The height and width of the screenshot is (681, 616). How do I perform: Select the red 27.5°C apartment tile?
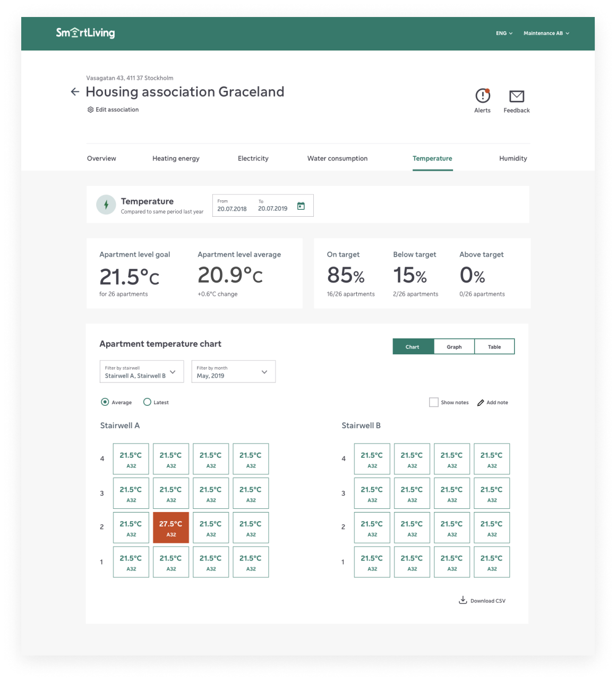click(x=171, y=527)
